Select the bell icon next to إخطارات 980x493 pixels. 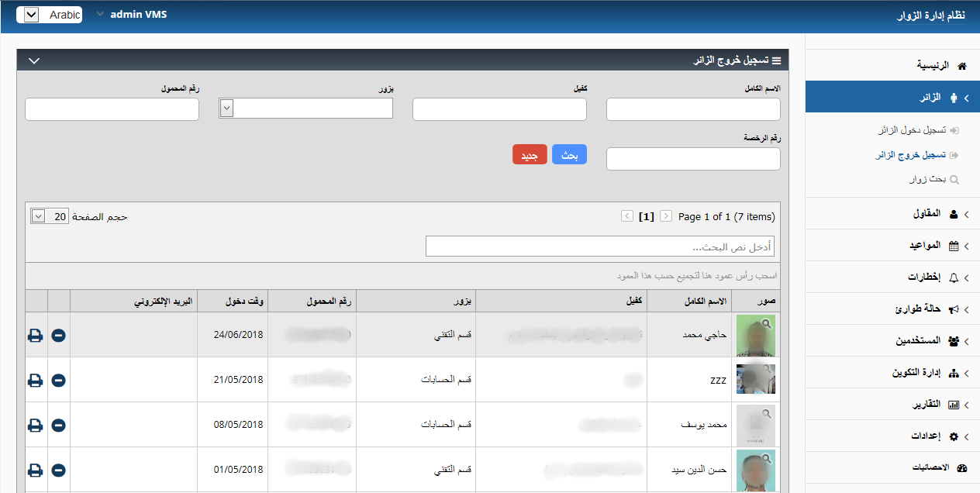tap(961, 277)
